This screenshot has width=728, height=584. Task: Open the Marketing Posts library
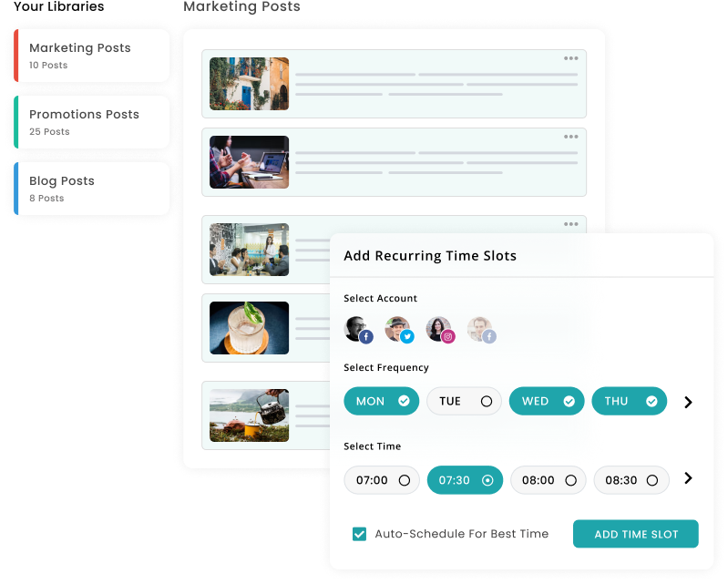pos(91,56)
